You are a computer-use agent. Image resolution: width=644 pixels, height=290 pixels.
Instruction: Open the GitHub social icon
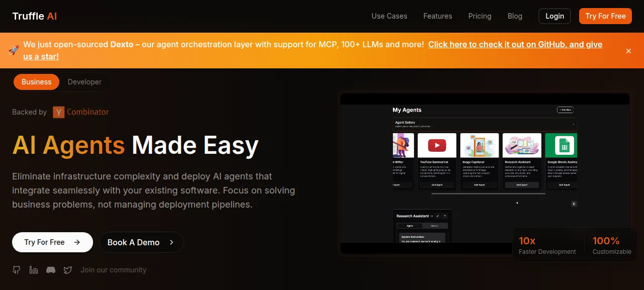[17, 270]
